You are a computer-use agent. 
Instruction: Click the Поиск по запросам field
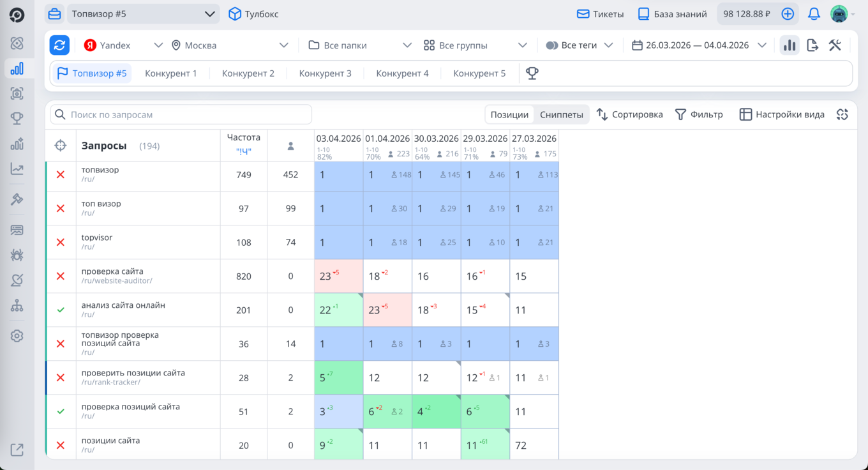tap(181, 115)
